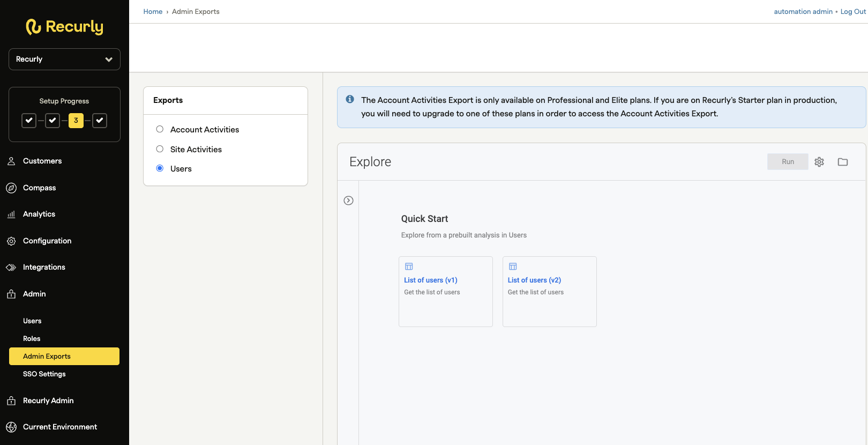The image size is (868, 445).
Task: Open the Explore folder icon
Action: pos(843,162)
